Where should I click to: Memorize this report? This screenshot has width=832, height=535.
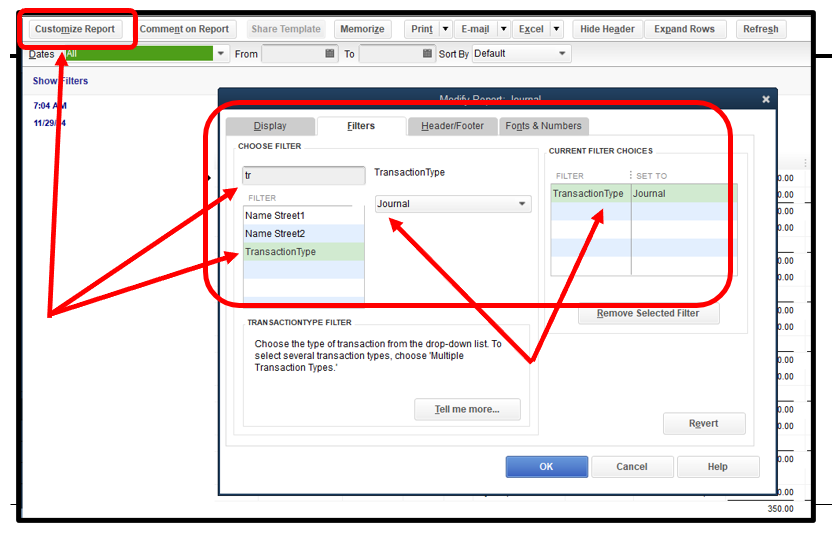362,29
